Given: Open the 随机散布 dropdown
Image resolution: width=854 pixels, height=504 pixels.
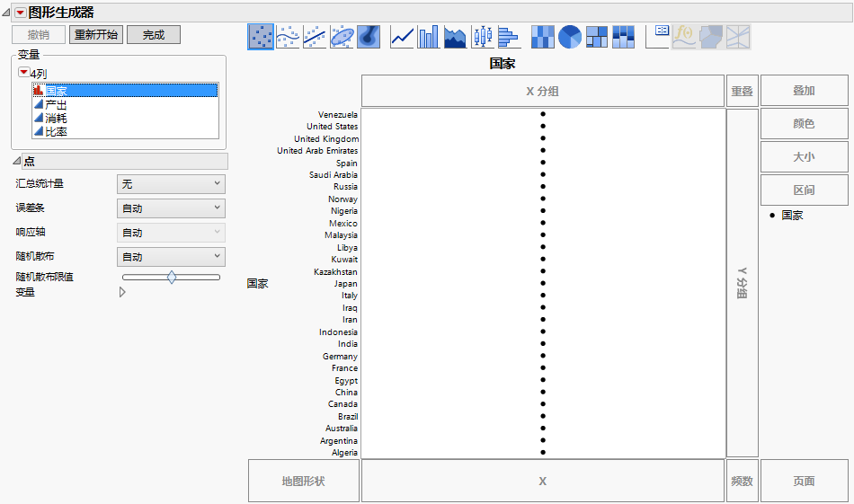Looking at the screenshot, I should [171, 257].
